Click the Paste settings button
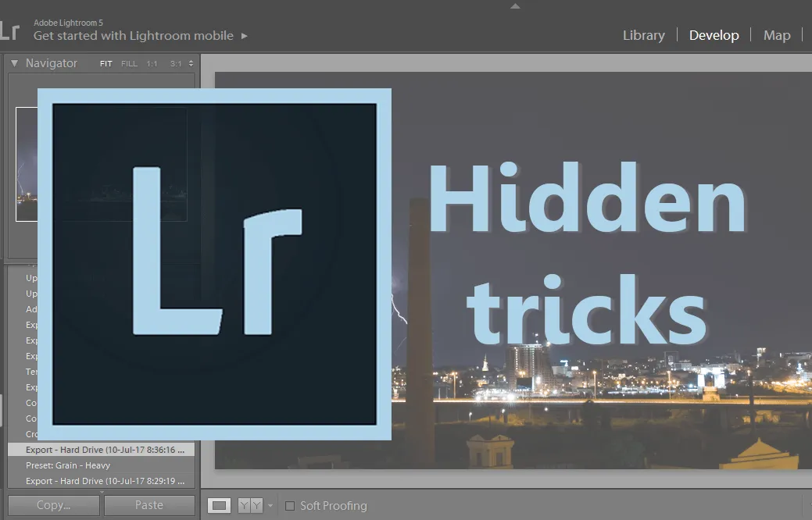 pyautogui.click(x=149, y=505)
